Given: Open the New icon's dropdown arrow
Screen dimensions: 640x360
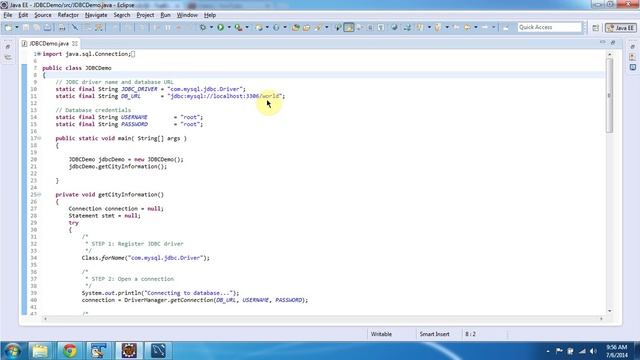Looking at the screenshot, I should pyautogui.click(x=17, y=27).
